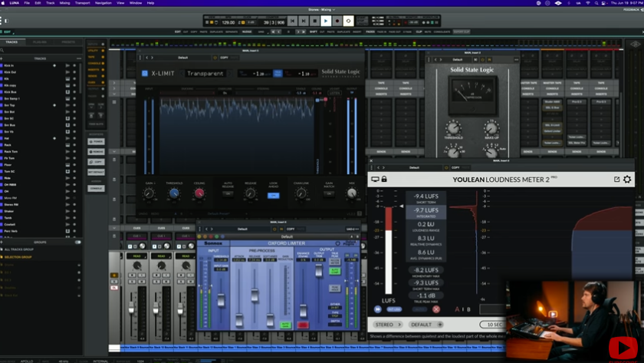
Task: Open the Apple menu
Action: [3, 3]
